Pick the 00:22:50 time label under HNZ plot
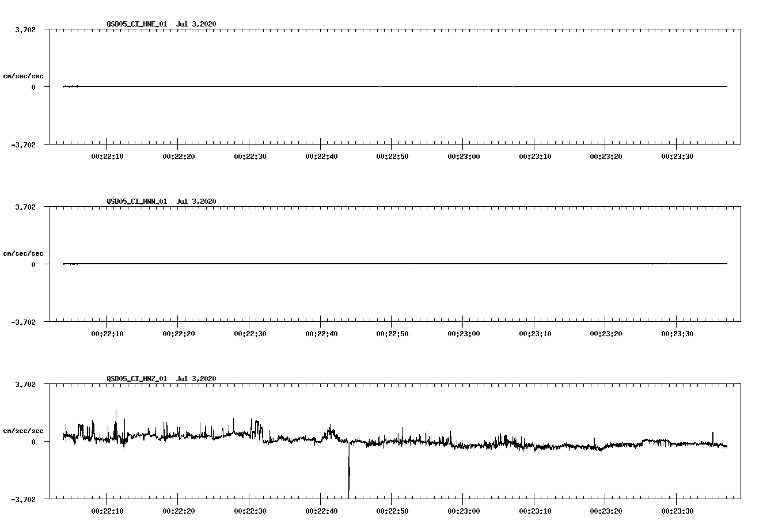Screen dimensions: 782x532 pos(392,511)
